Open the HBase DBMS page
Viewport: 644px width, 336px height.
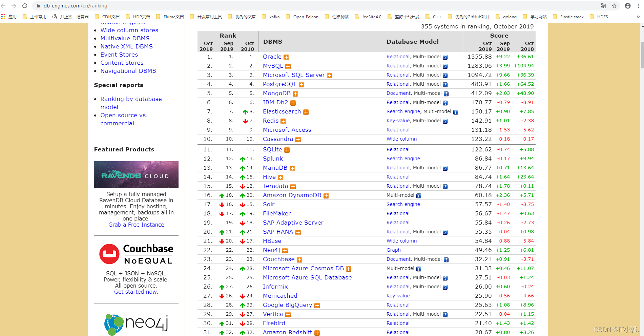pos(272,241)
